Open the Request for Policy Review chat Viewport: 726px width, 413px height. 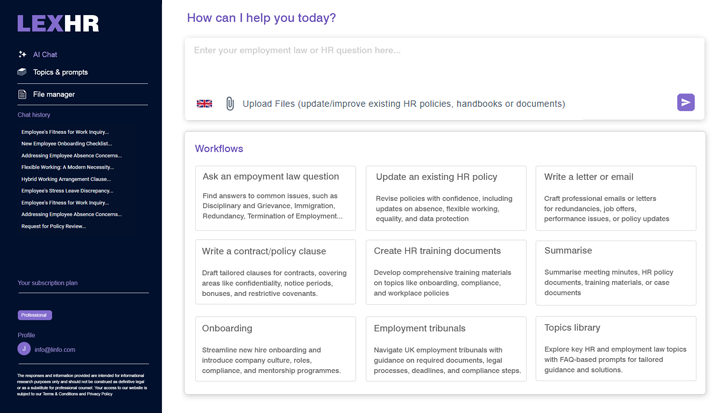53,226
